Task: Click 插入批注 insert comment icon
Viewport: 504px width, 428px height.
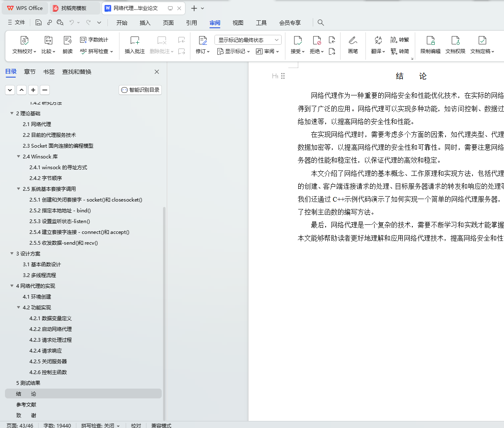Action: click(x=135, y=40)
